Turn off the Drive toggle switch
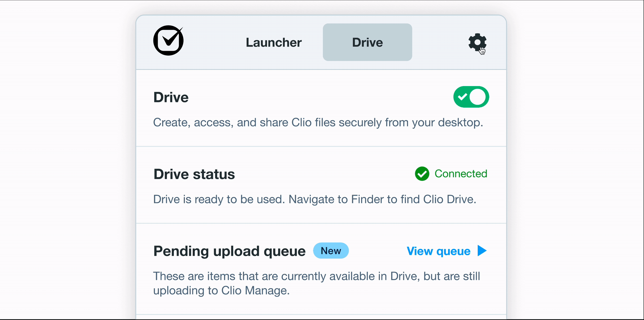The height and width of the screenshot is (320, 644). (x=471, y=97)
